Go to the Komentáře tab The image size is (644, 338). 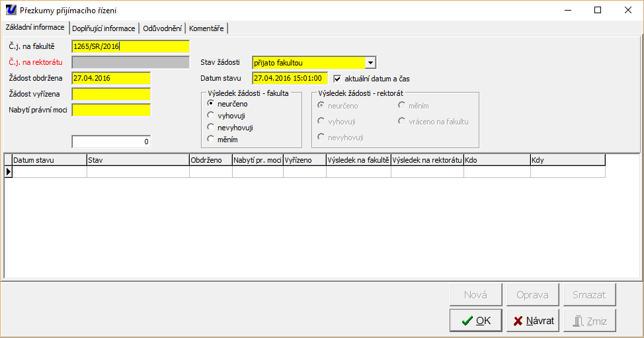pos(206,28)
